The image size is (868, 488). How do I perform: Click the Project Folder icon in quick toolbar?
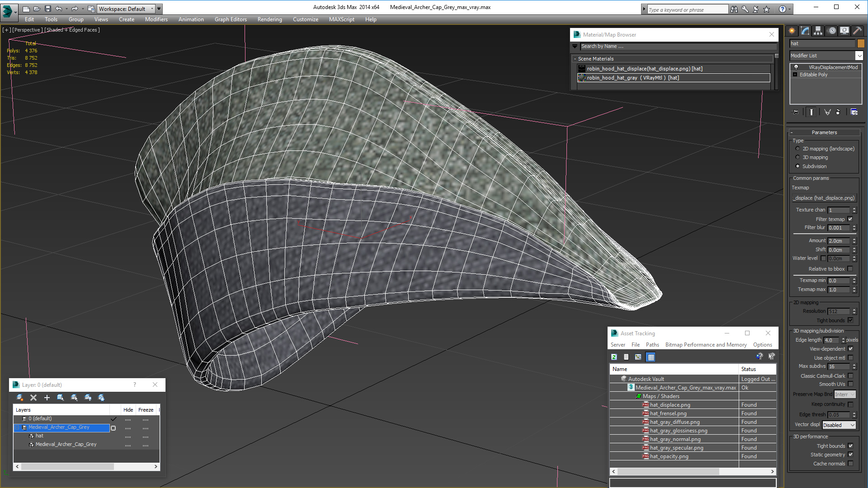click(91, 9)
